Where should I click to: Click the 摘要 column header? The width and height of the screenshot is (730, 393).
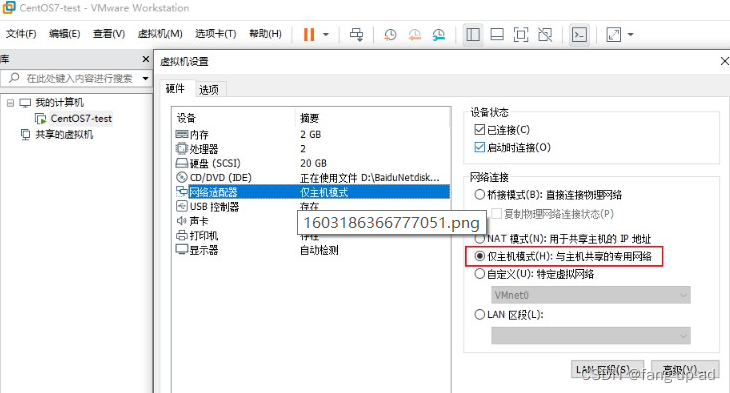click(x=310, y=118)
